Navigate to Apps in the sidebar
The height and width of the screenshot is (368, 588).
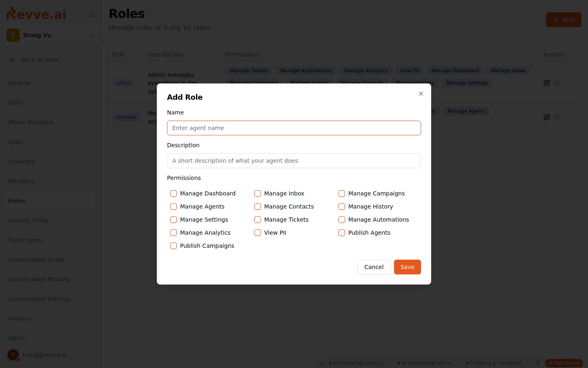tap(49, 142)
